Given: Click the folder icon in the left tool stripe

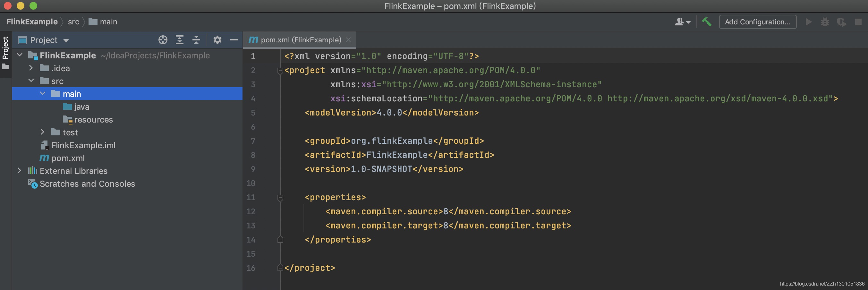Looking at the screenshot, I should click(5, 67).
